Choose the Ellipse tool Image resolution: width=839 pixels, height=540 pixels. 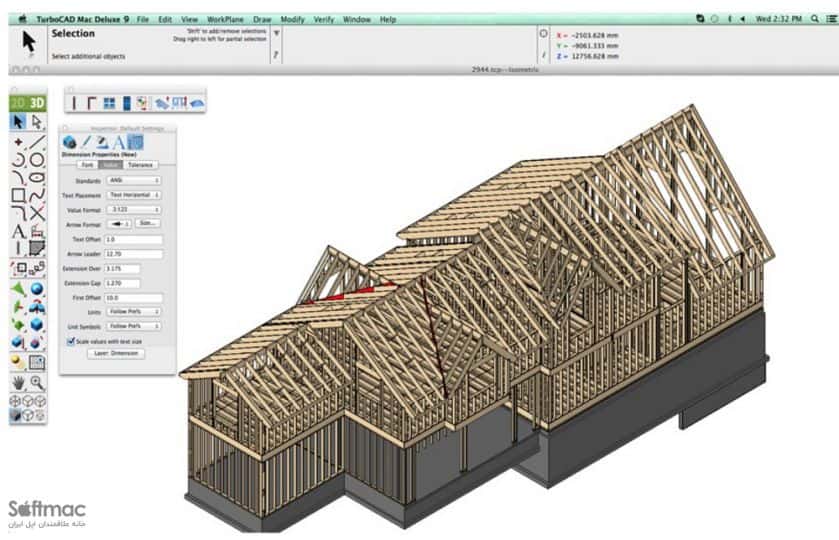tap(37, 177)
